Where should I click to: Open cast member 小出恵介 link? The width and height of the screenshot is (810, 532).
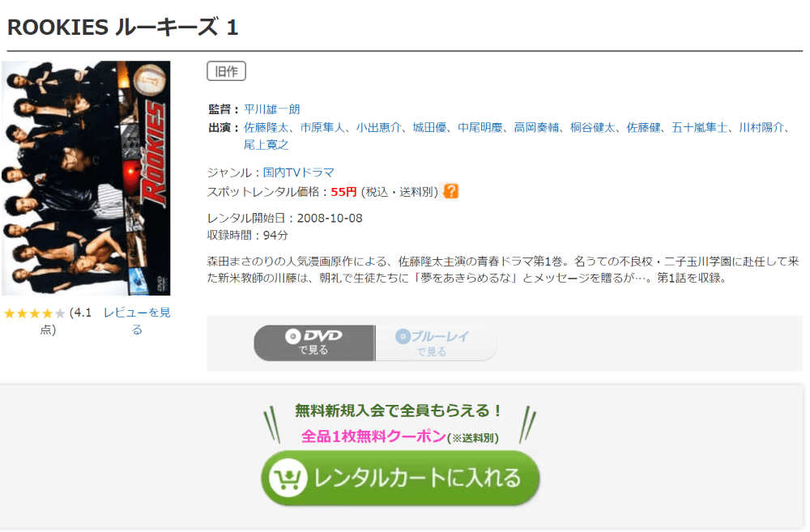[x=378, y=128]
